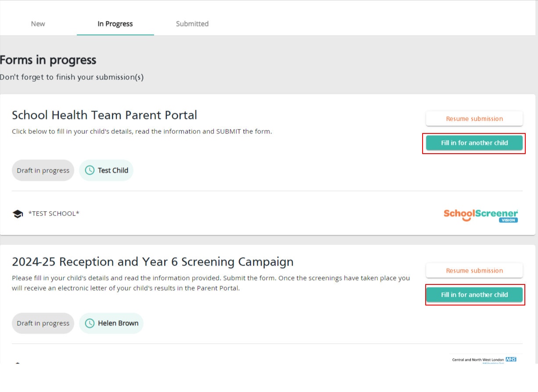Select the In Progress tab

click(x=115, y=24)
